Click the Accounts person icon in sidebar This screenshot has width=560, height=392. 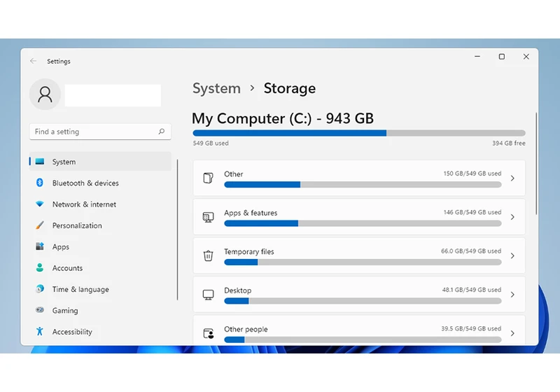pyautogui.click(x=40, y=268)
